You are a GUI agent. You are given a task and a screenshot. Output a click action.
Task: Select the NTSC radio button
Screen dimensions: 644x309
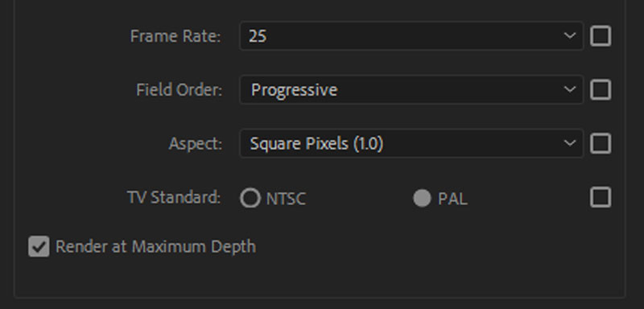coord(250,198)
